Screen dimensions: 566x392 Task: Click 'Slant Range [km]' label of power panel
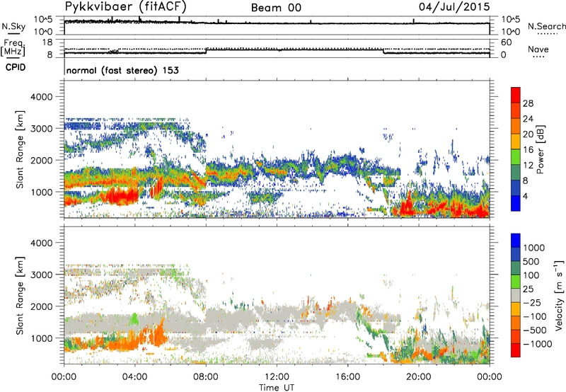click(20, 149)
